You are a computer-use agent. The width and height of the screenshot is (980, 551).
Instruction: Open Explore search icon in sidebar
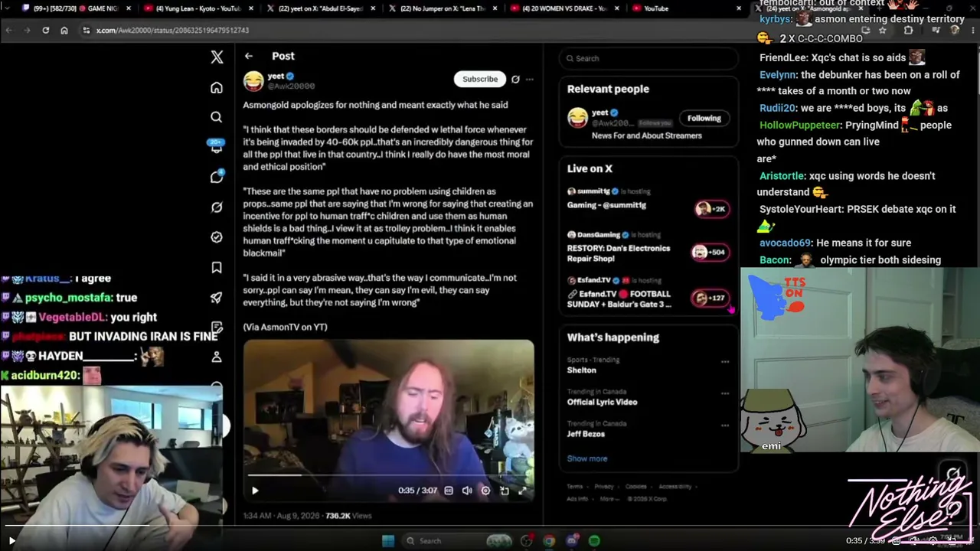click(x=217, y=117)
